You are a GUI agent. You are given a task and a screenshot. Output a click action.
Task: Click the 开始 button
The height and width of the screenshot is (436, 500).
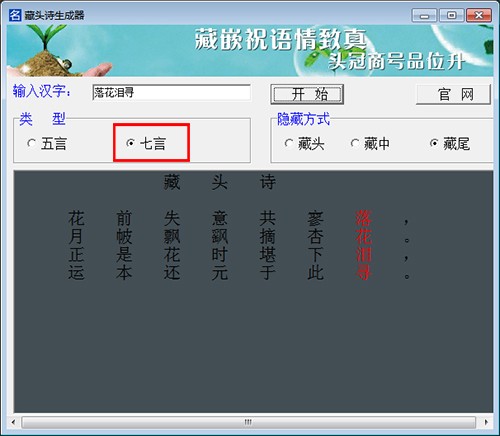(x=307, y=95)
